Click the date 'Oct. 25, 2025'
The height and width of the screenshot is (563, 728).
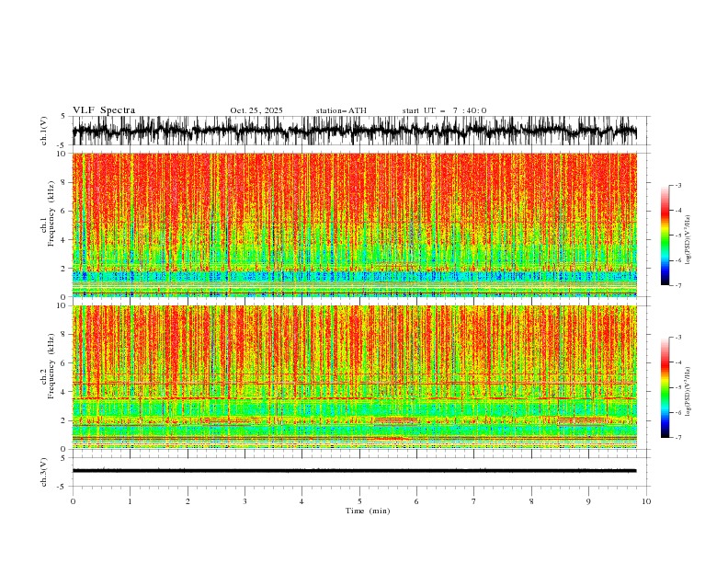pos(256,110)
